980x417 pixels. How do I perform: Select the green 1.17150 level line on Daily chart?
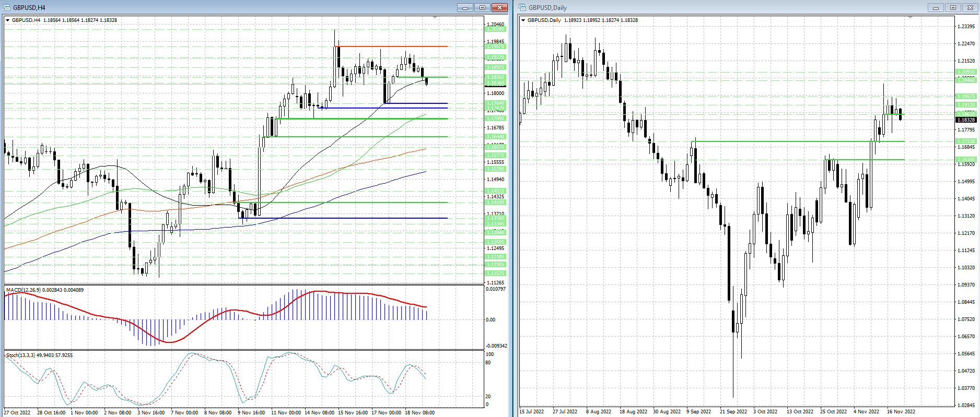pyautogui.click(x=784, y=141)
